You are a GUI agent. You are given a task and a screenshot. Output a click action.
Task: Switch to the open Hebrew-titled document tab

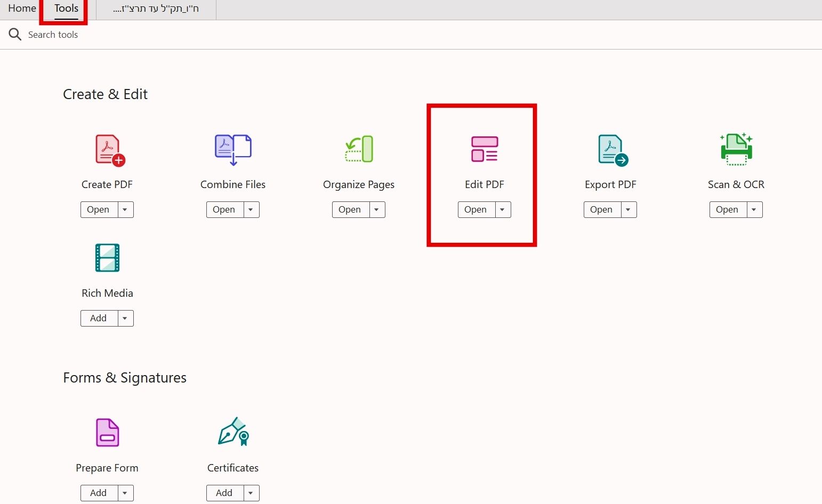[156, 9]
